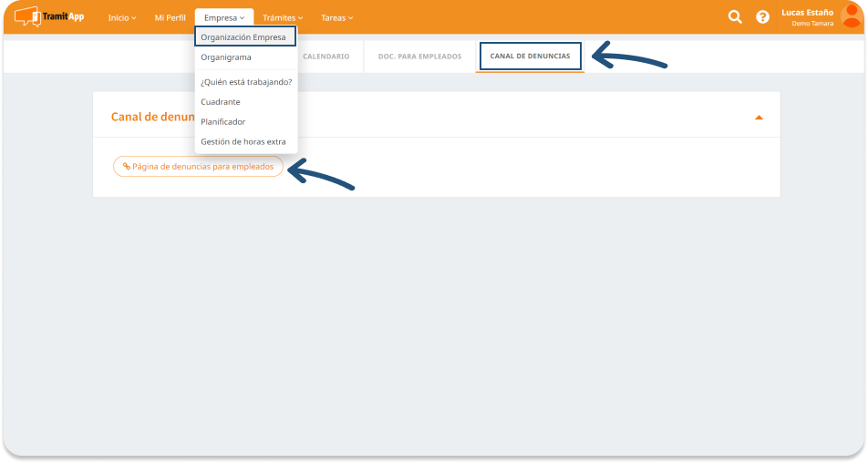Open the search magnifier icon
Screen dimensions: 868x463
coord(735,17)
